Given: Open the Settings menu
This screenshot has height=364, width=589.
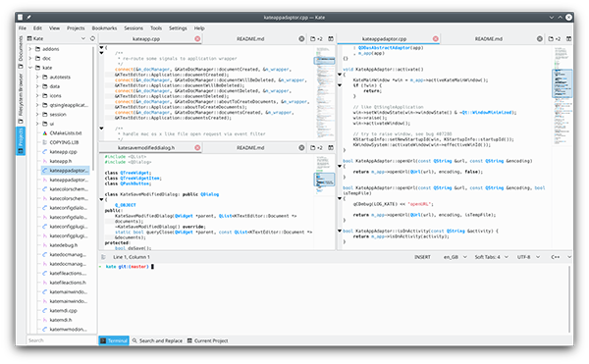Looking at the screenshot, I should pos(178,28).
